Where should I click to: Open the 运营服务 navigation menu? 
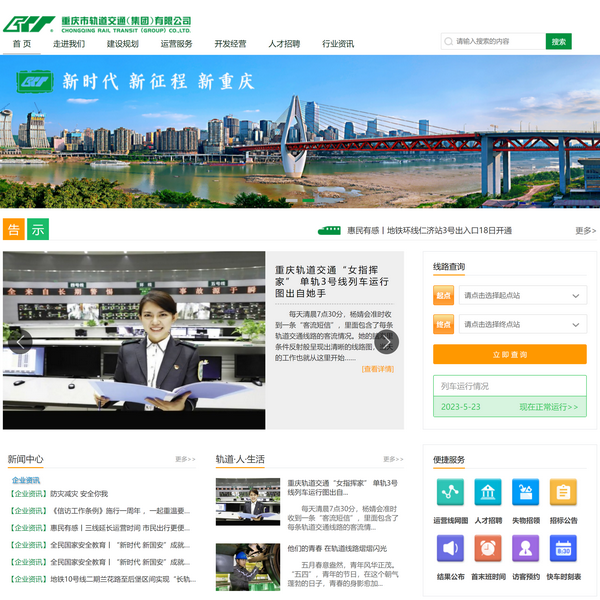tap(176, 44)
